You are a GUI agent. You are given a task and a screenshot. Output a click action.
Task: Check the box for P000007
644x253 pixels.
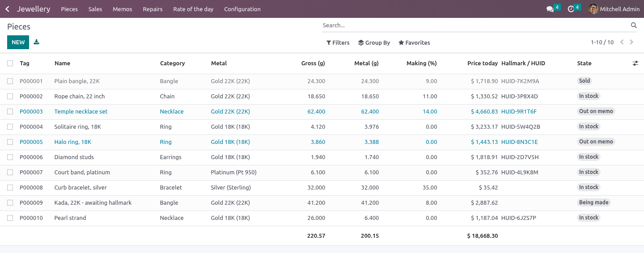[10, 173]
